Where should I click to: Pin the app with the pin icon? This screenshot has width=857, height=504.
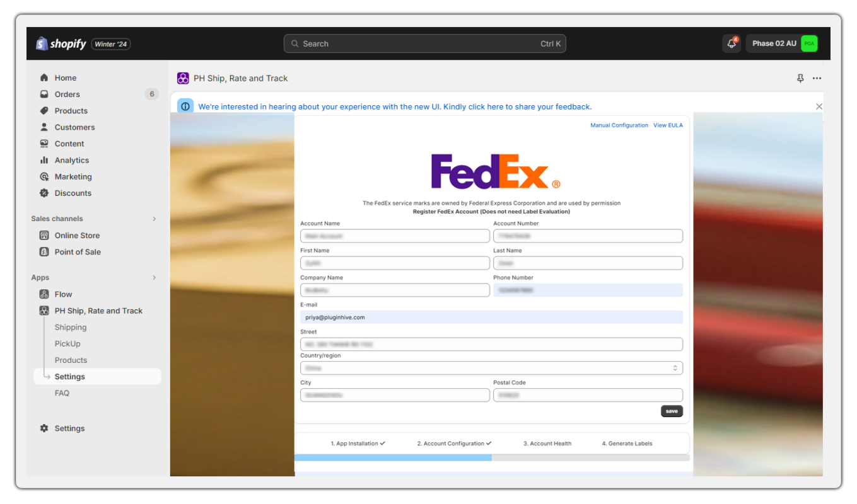tap(800, 78)
